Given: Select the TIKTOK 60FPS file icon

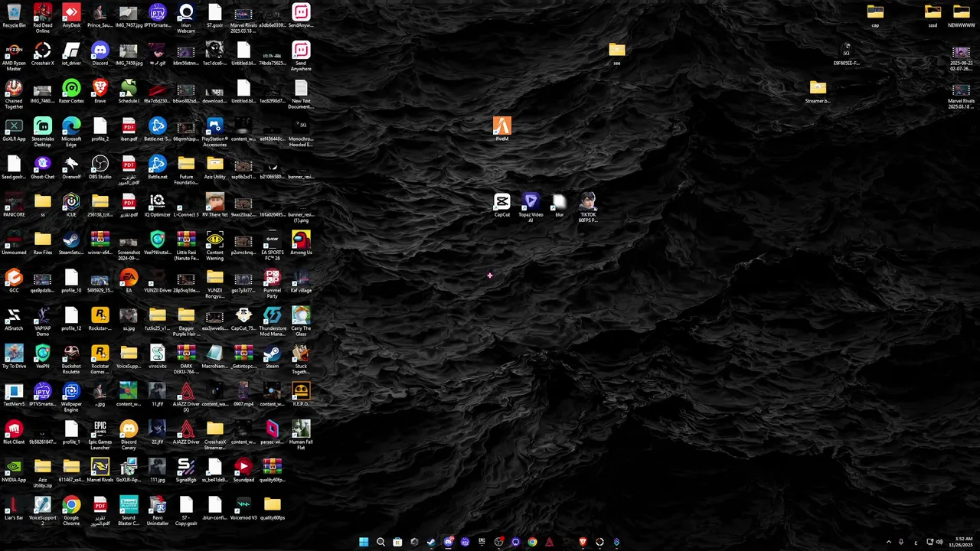Looking at the screenshot, I should (x=588, y=208).
